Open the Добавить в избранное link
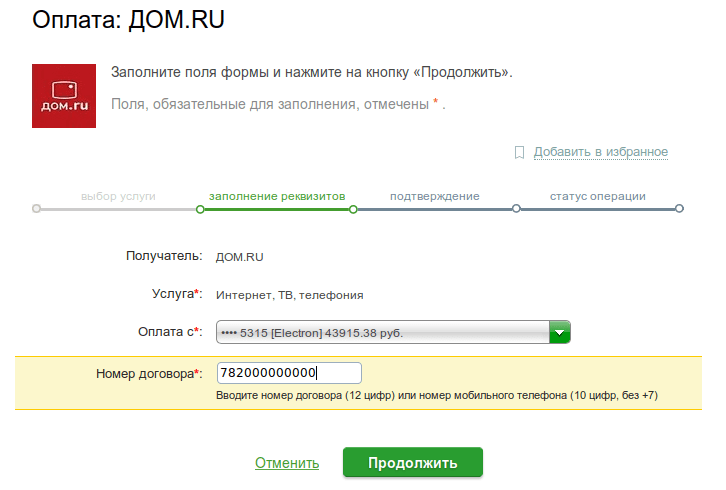The width and height of the screenshot is (726, 490). 601,152
